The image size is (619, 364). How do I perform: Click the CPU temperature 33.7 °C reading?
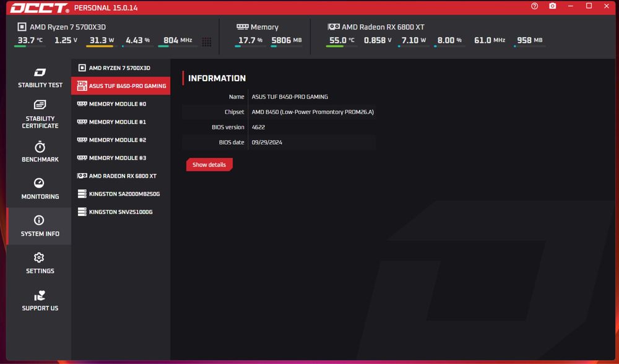30,40
